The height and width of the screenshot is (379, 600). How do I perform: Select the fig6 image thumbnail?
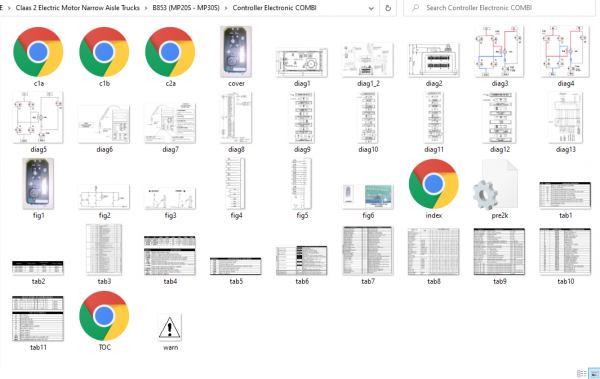tap(368, 197)
